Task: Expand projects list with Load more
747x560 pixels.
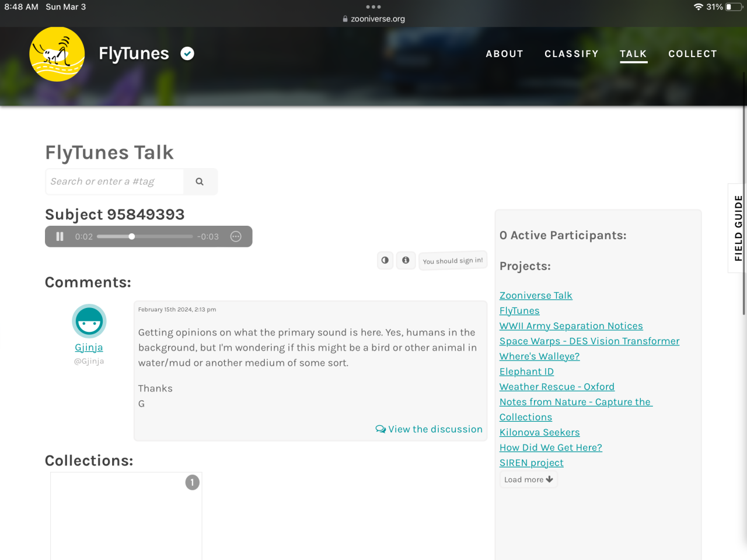Action: 529,480
